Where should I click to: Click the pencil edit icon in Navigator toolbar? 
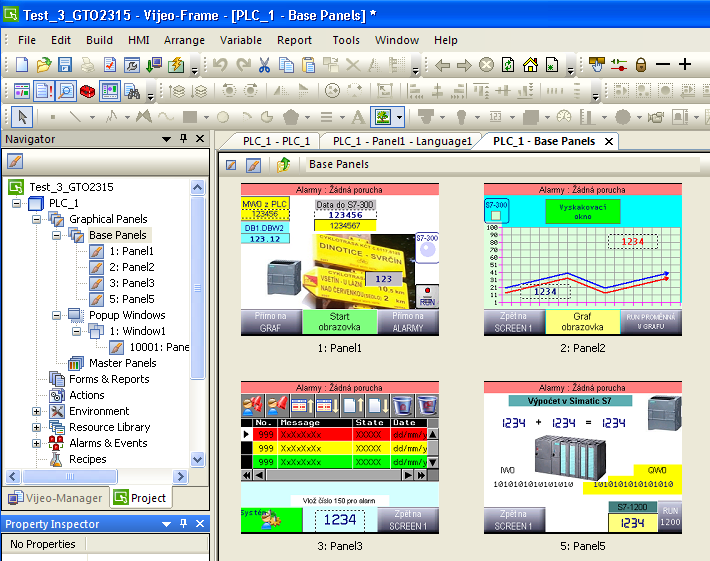15,161
